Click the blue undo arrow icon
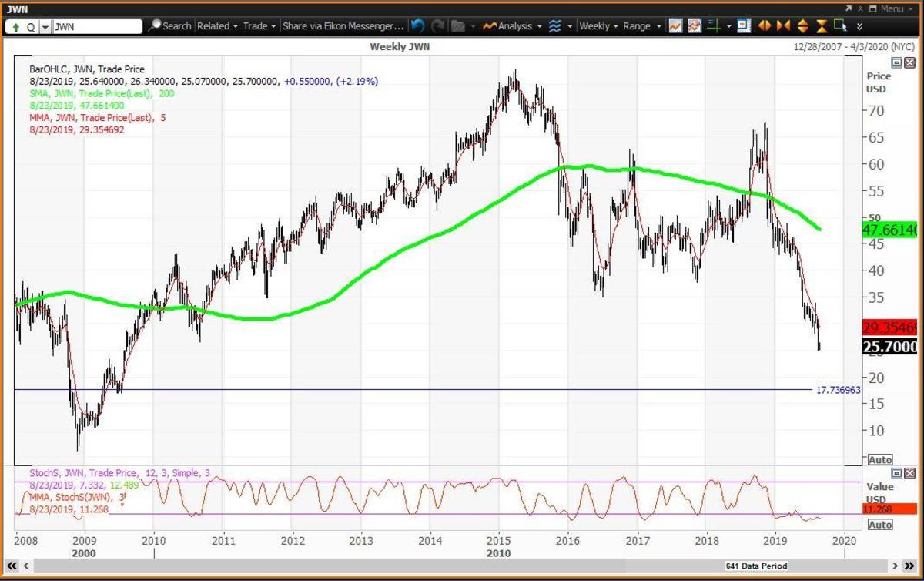The height and width of the screenshot is (581, 924). point(418,26)
